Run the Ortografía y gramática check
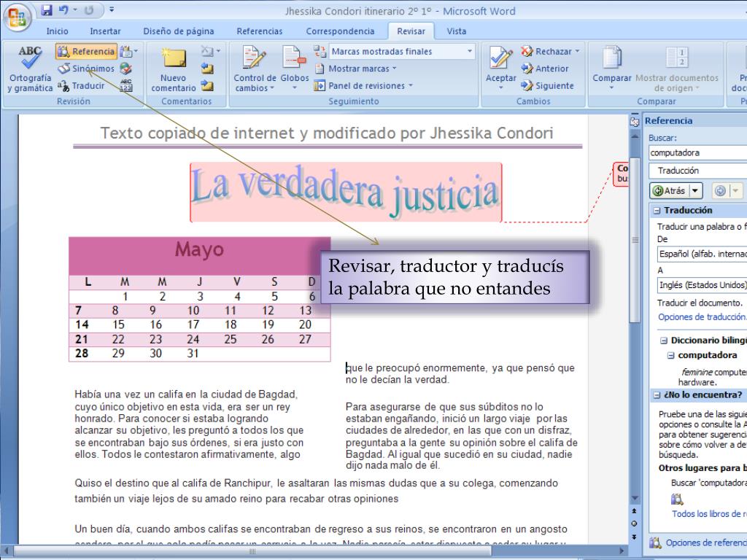This screenshot has width=747, height=560. (x=30, y=69)
